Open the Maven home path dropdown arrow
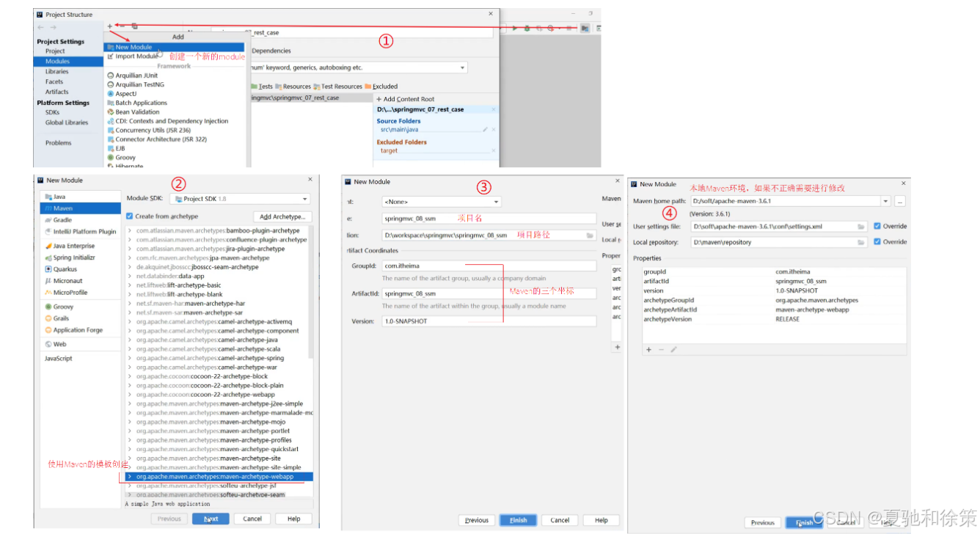 (x=886, y=201)
